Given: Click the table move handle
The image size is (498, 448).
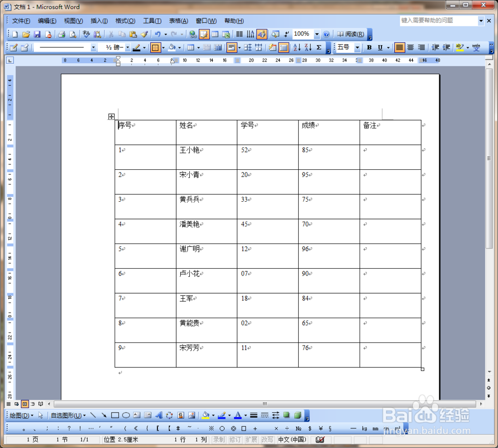Looking at the screenshot, I should coord(111,116).
